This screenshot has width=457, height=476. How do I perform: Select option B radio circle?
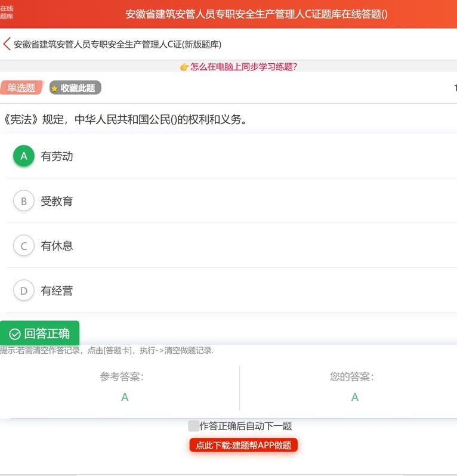(x=24, y=201)
